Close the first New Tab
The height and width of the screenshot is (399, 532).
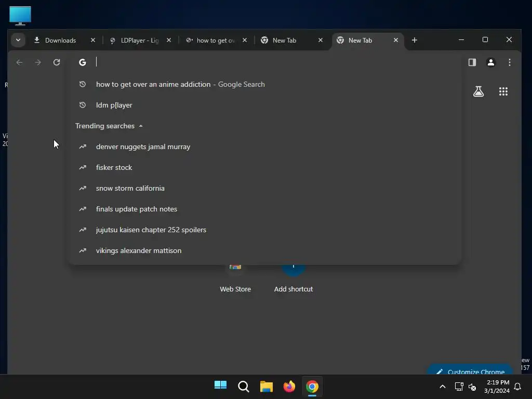pyautogui.click(x=321, y=40)
